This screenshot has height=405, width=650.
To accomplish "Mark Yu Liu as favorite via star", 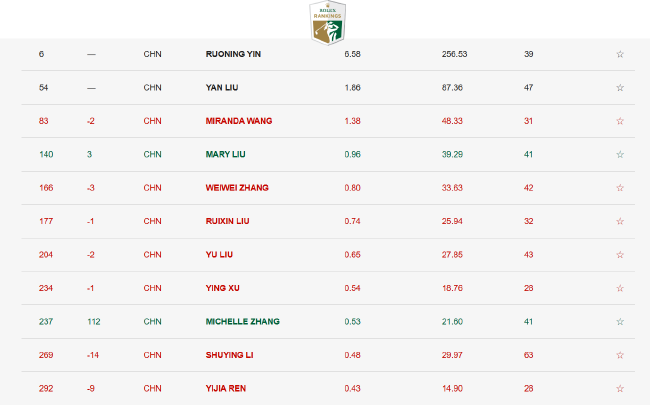I will [x=620, y=255].
